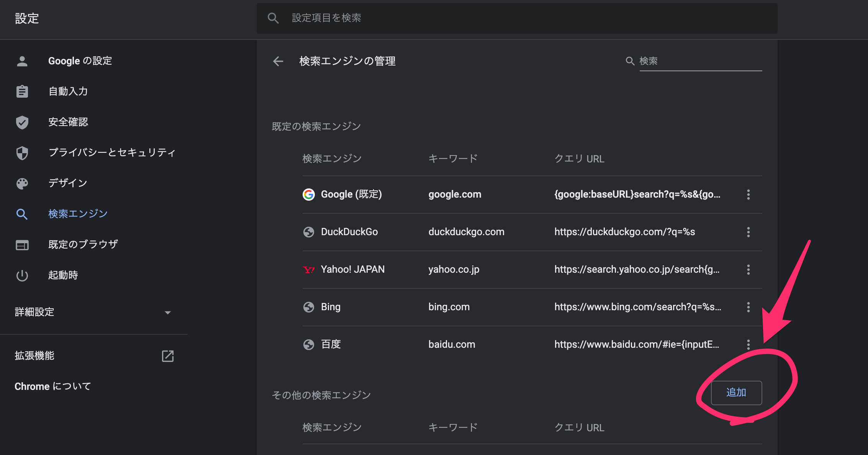The height and width of the screenshot is (455, 868).
Task: Click the Google logo icon in Google (既定) row
Action: click(309, 195)
